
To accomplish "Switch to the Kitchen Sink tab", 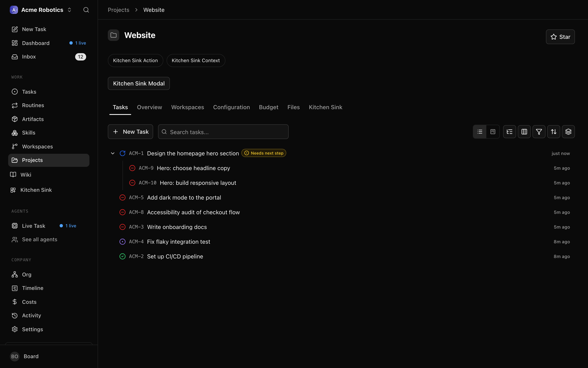I will (x=325, y=107).
